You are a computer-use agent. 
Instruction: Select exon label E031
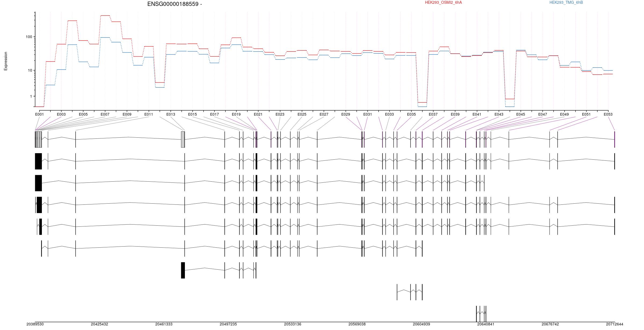point(368,114)
